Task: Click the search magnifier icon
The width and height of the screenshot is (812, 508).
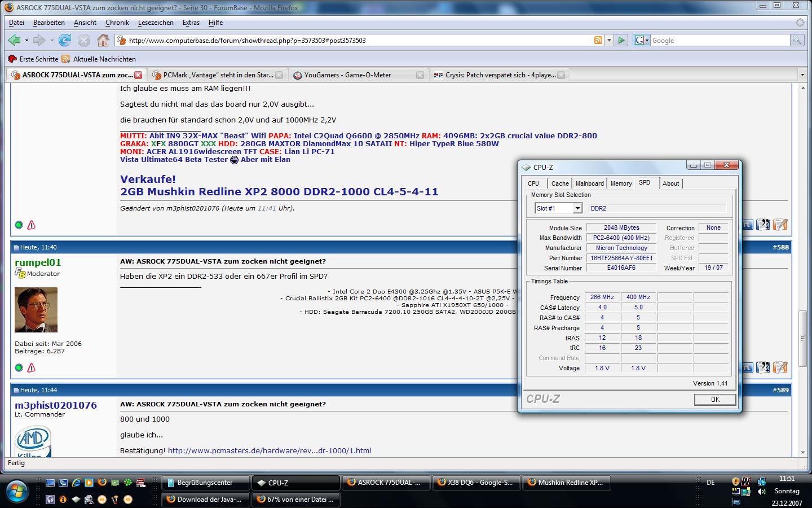Action: point(797,40)
